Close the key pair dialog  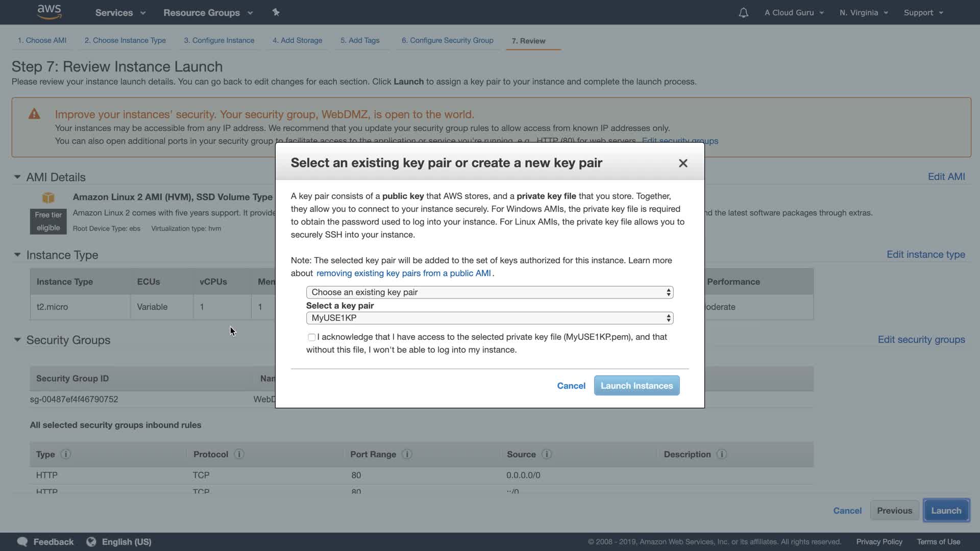click(x=683, y=163)
